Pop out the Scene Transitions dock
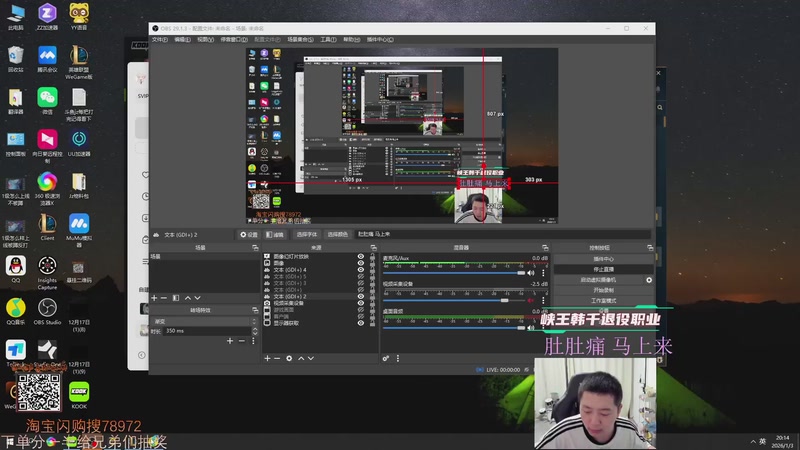The image size is (800, 450). click(x=255, y=310)
